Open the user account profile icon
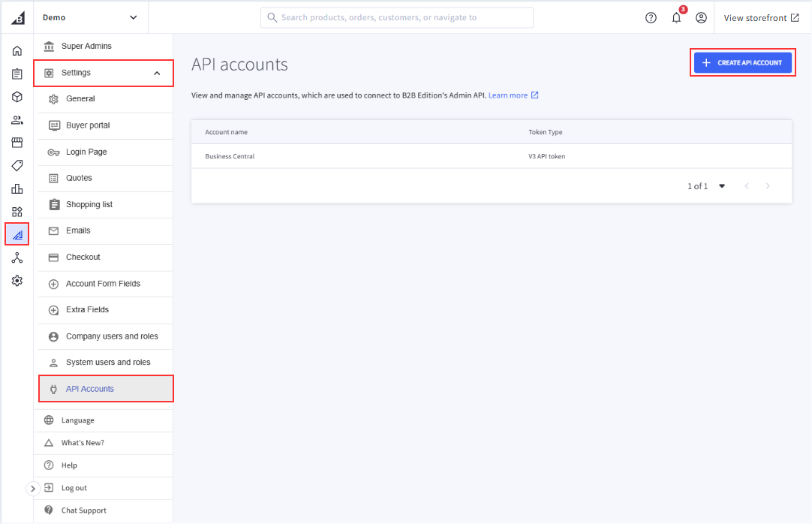 coord(701,18)
